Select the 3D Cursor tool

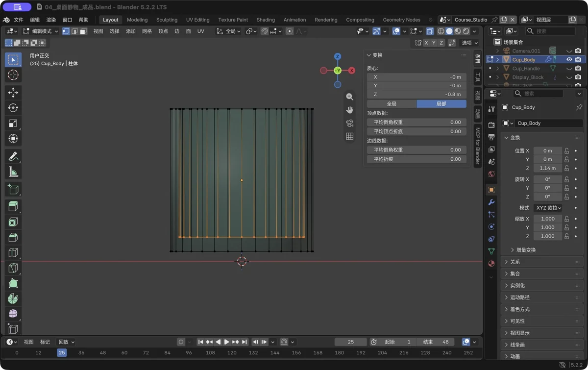pos(13,75)
